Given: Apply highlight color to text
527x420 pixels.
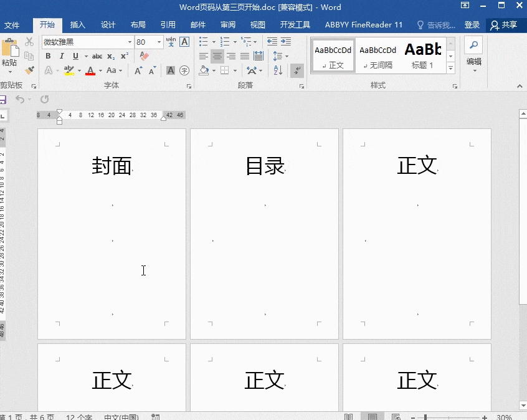Looking at the screenshot, I should [x=69, y=70].
